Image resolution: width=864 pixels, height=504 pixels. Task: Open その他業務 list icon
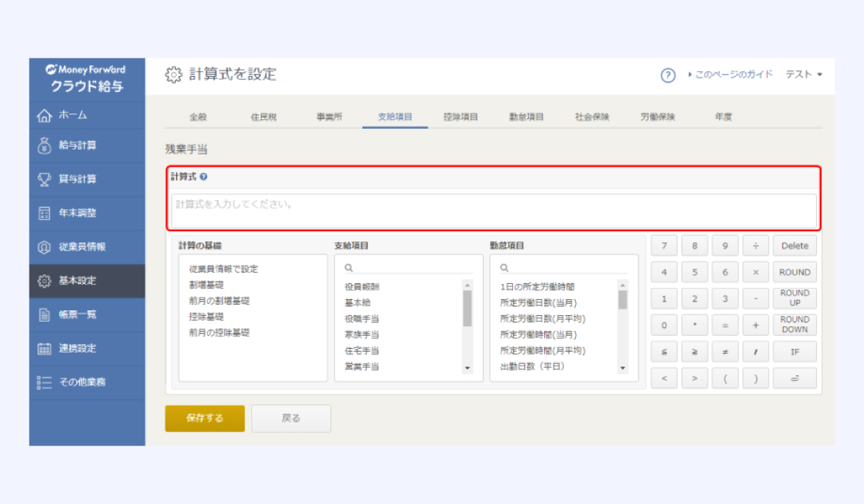pyautogui.click(x=44, y=382)
